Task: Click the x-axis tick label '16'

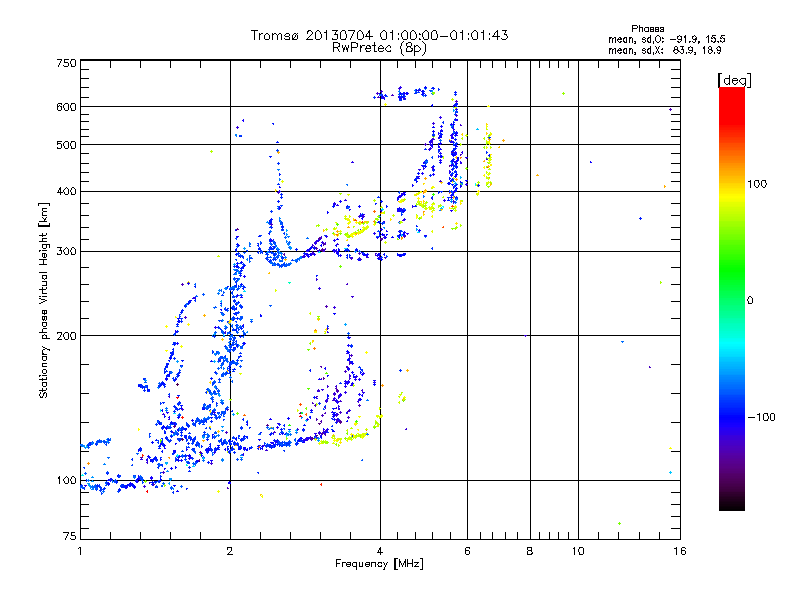Action: 680,551
